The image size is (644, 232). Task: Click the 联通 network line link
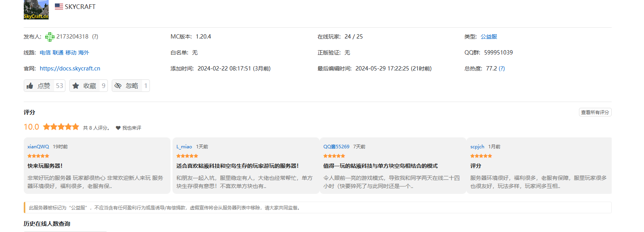pyautogui.click(x=58, y=53)
